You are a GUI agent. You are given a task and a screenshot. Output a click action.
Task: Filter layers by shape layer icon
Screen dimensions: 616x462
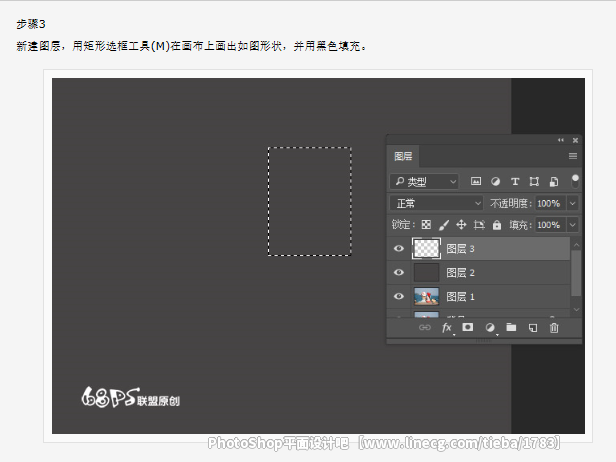534,182
